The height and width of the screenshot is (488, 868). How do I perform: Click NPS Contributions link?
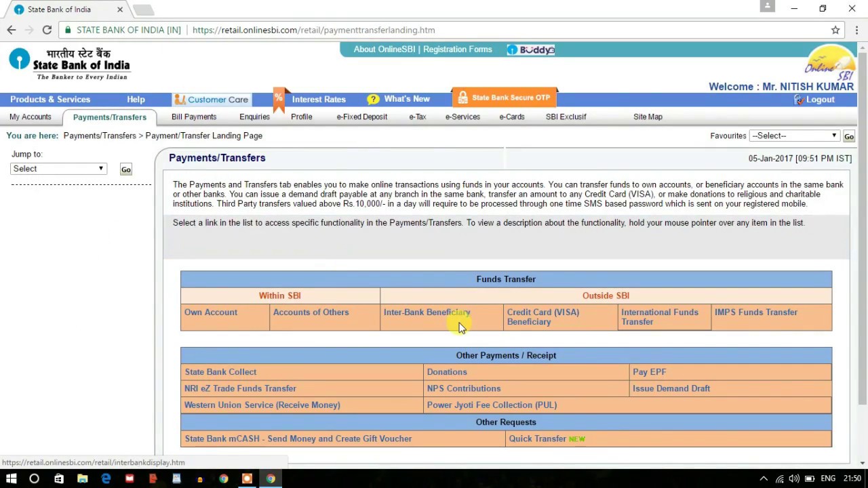click(x=464, y=388)
